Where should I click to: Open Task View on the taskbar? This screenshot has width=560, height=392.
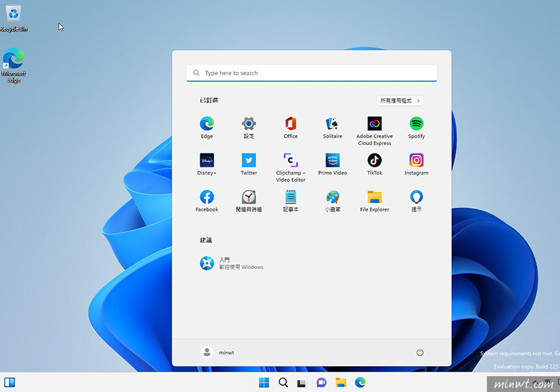302,383
